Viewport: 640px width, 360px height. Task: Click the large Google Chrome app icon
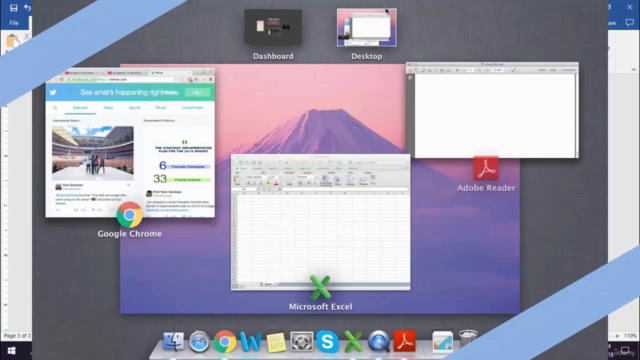(129, 215)
